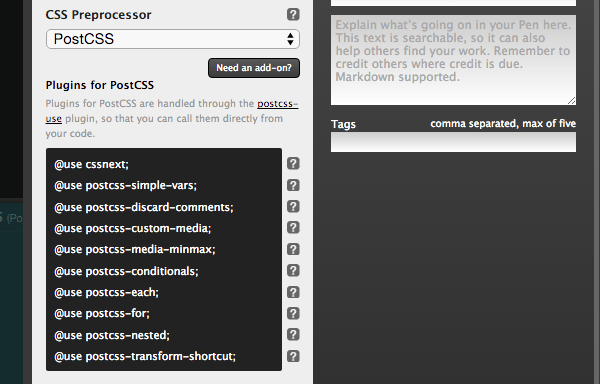Click help icon beside postcss-for
Screen dimensions: 600x384
pyautogui.click(x=293, y=313)
